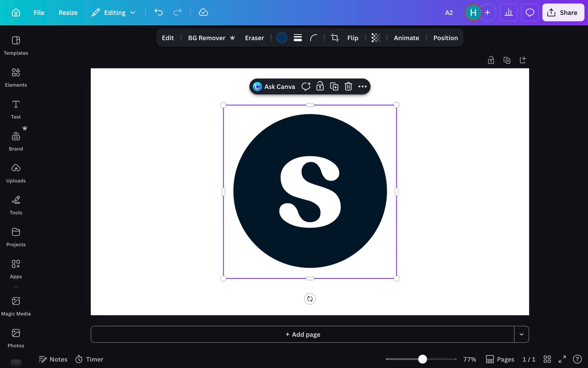This screenshot has height=368, width=588.
Task: Open the three-dots more options menu
Action: tap(362, 86)
